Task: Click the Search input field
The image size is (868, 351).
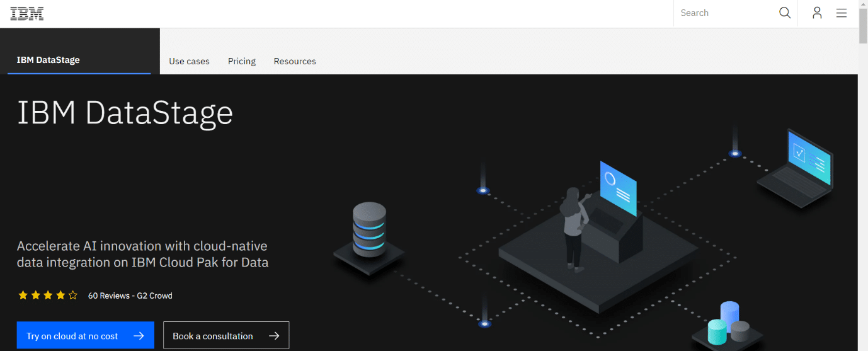Action: [726, 13]
